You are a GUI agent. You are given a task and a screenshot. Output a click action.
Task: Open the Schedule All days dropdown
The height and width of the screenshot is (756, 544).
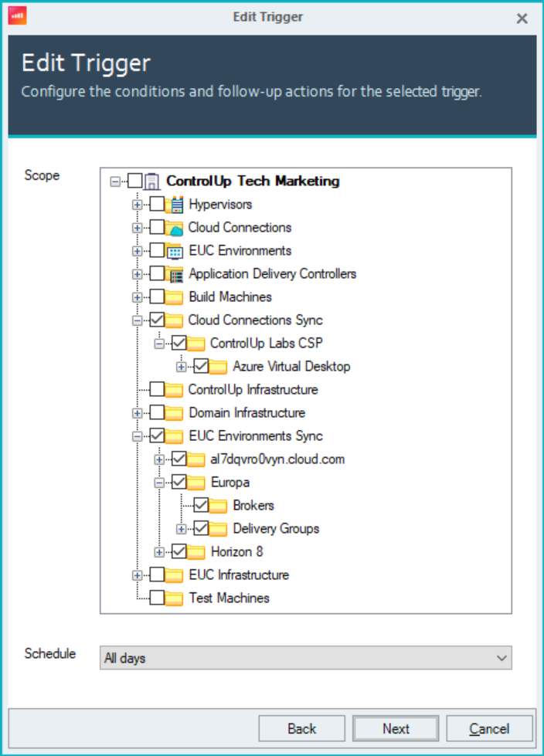(306, 658)
